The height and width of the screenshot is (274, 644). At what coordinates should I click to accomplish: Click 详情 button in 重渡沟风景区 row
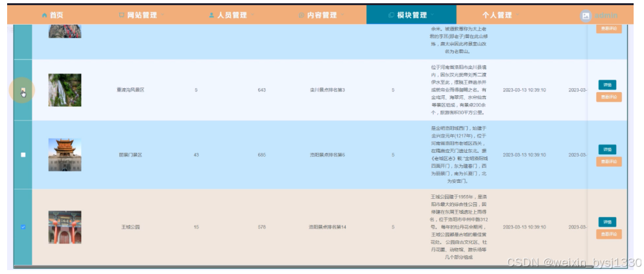[x=607, y=85]
